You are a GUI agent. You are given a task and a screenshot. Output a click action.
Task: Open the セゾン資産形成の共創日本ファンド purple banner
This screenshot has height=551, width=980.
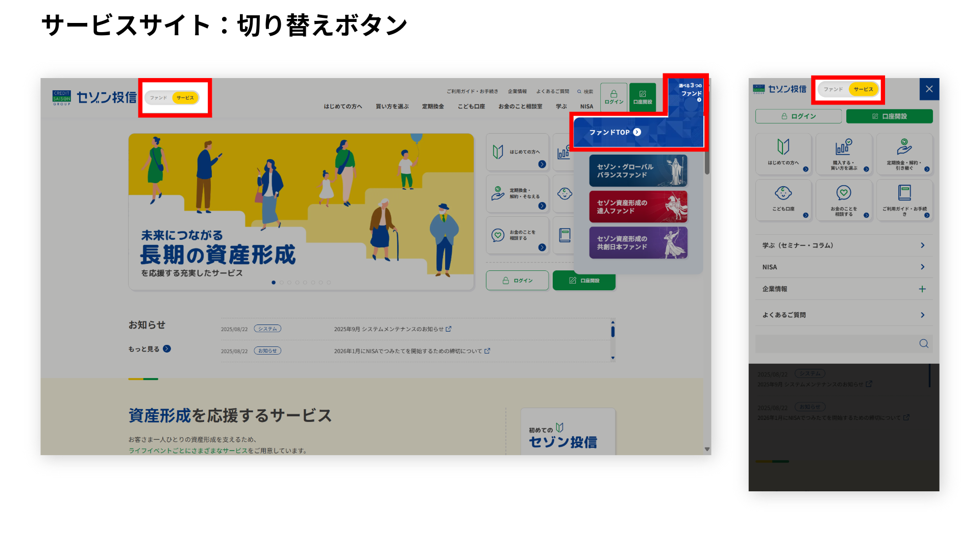point(638,243)
